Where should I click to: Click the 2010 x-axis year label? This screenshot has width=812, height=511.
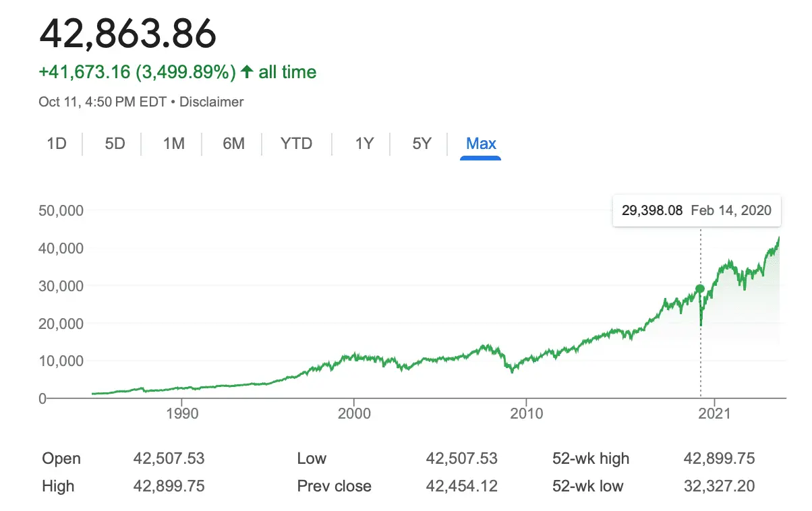pyautogui.click(x=527, y=413)
